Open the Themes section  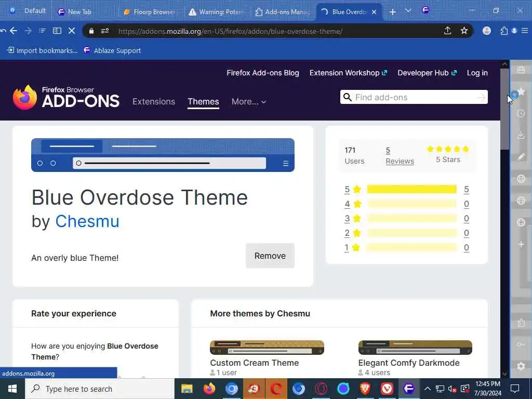(x=203, y=101)
